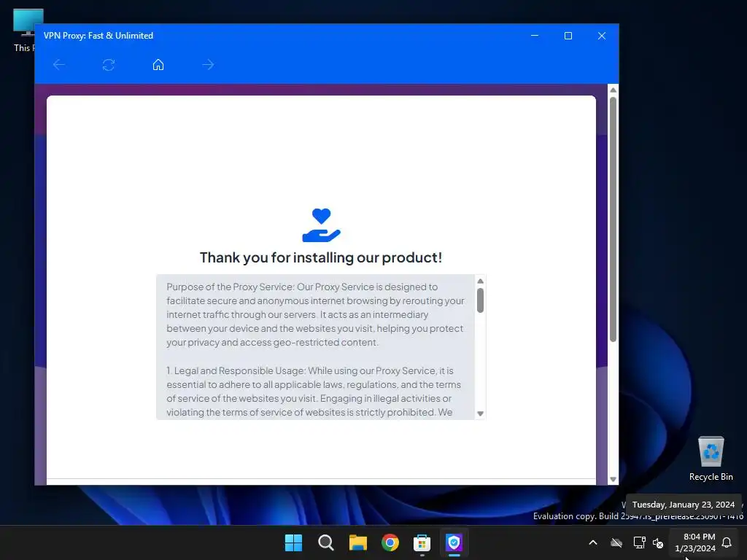Screen dimensions: 747x560
Task: Open network status tray icon
Action: (639, 542)
